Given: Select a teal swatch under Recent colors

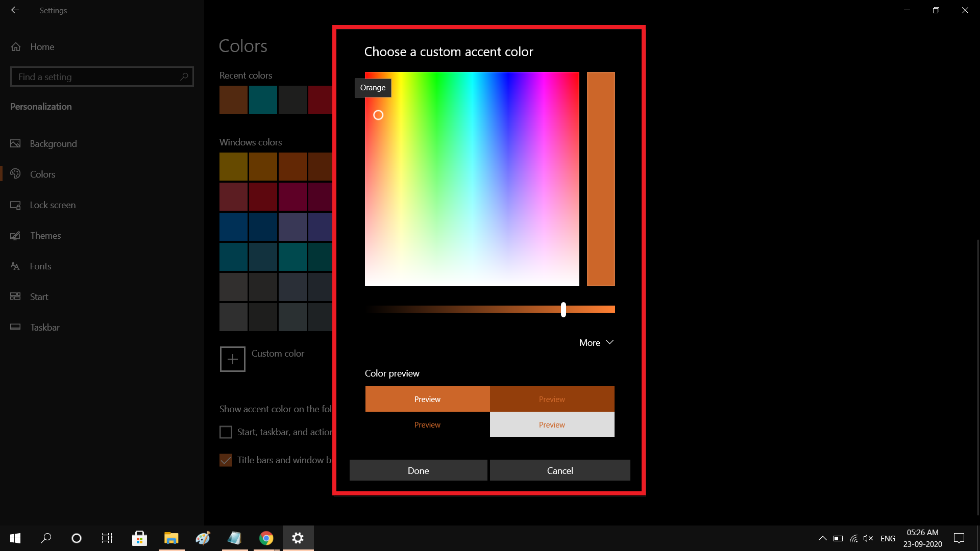Looking at the screenshot, I should click(263, 99).
